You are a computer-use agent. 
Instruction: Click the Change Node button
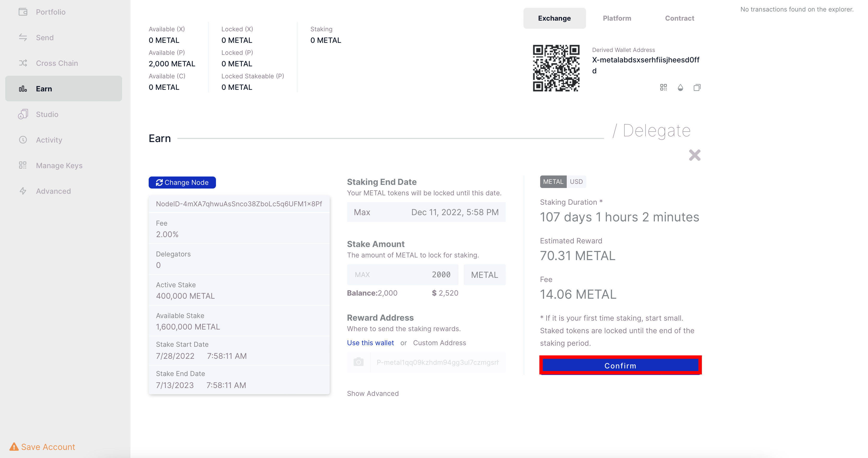pos(182,183)
